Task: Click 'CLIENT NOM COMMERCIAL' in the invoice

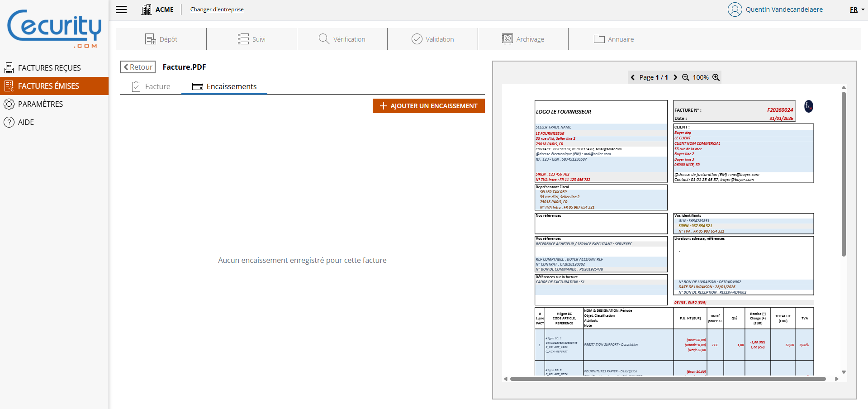Action: point(697,143)
